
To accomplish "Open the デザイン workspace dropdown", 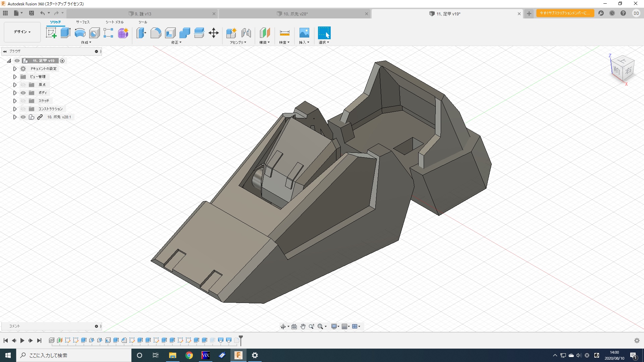I will tap(22, 32).
